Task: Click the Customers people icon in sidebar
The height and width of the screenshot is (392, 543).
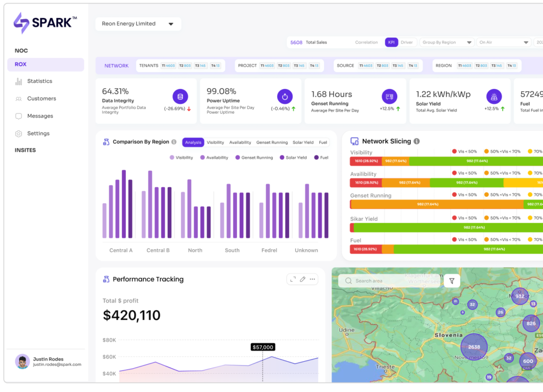Action: coord(19,99)
